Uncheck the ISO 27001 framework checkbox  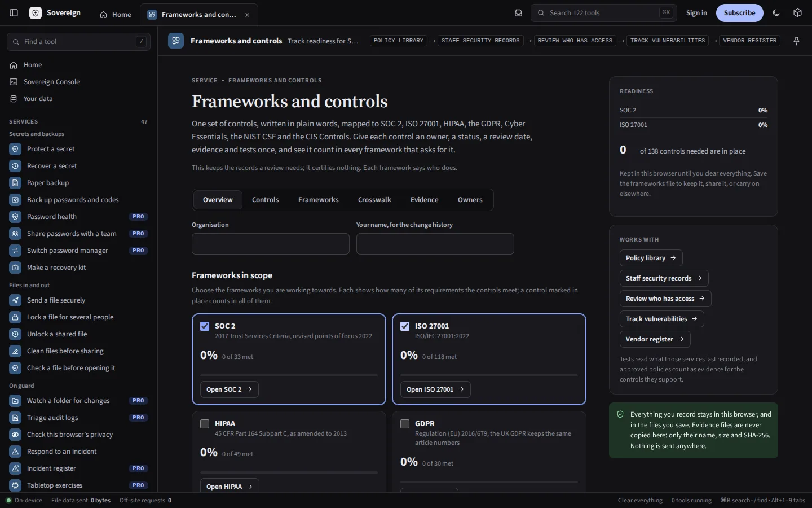click(405, 326)
